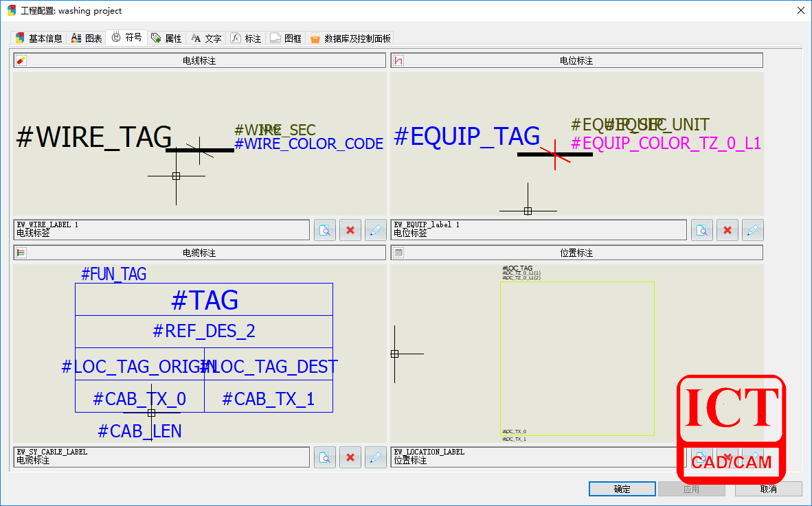
Task: Edit the EW_EQUIP_label symbol with pencil icon
Action: (x=752, y=230)
